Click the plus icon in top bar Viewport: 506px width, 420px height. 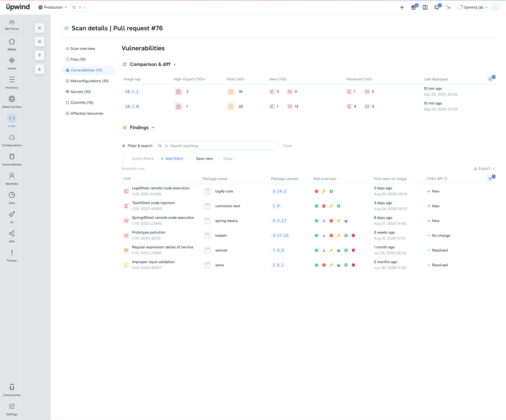click(x=402, y=8)
